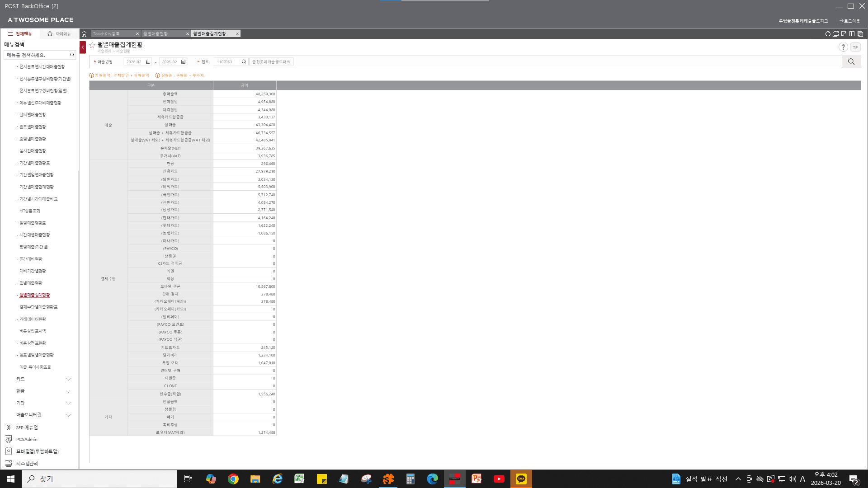This screenshot has width=868, height=488.
Task: Open the help question mark icon
Action: (x=843, y=47)
